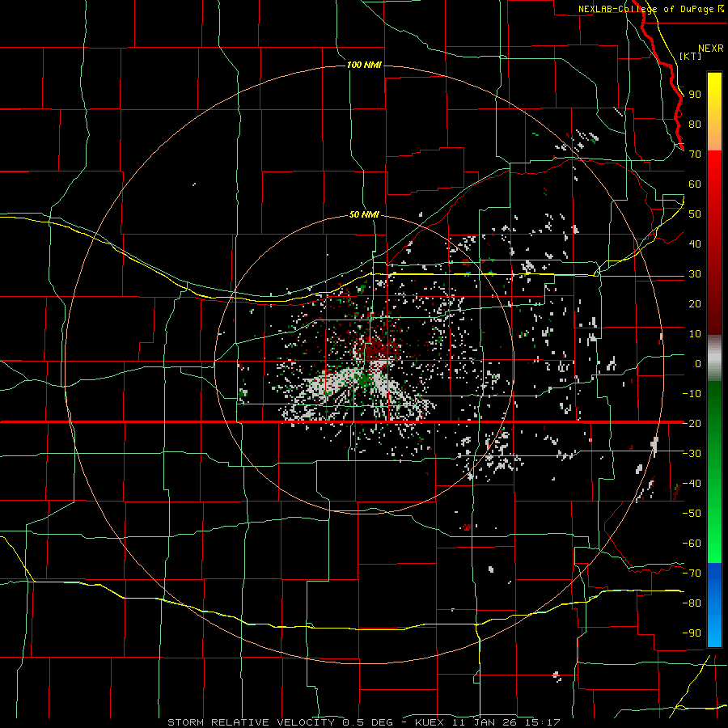Screen dimensions: 728x728
Task: Pick the light blue bottom segment of color bar
Action: tap(714, 632)
